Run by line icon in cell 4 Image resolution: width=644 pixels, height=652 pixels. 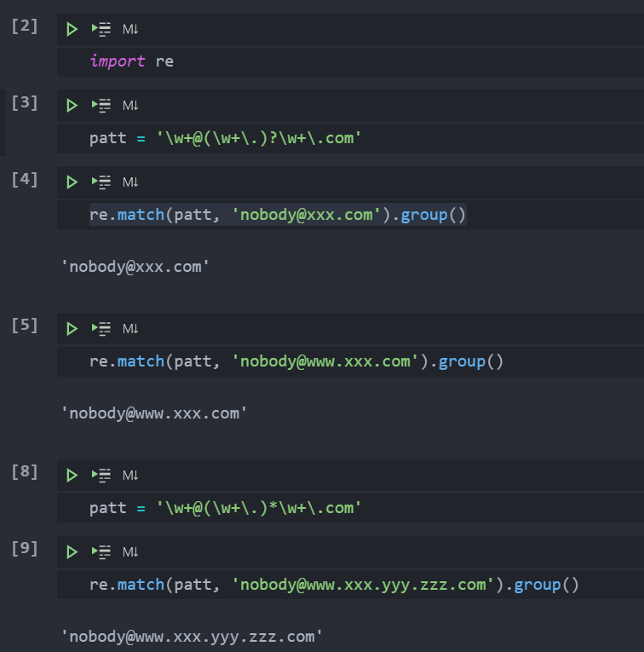101,182
